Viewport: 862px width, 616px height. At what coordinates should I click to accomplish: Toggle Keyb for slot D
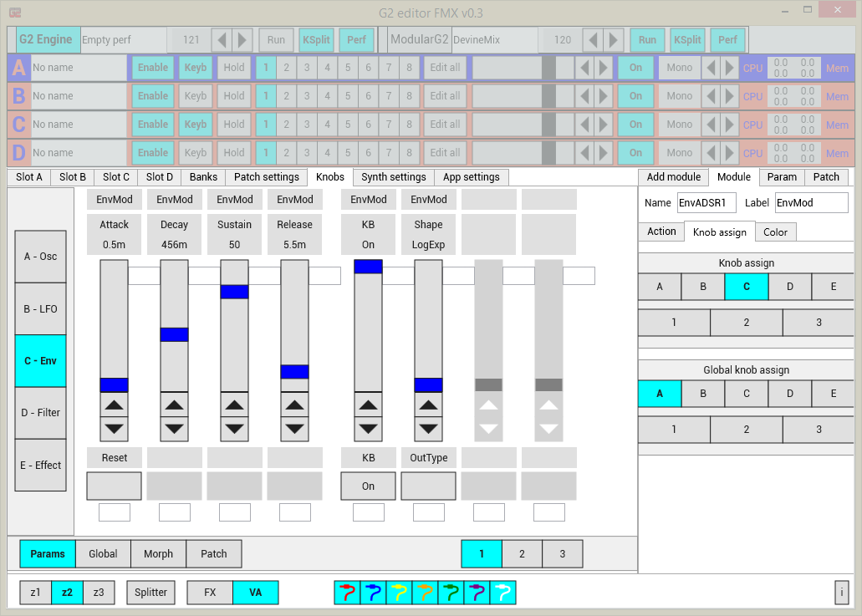195,153
